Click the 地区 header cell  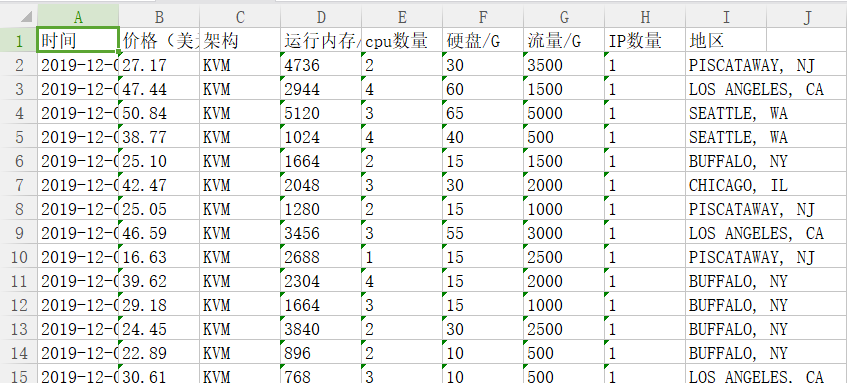(726, 41)
